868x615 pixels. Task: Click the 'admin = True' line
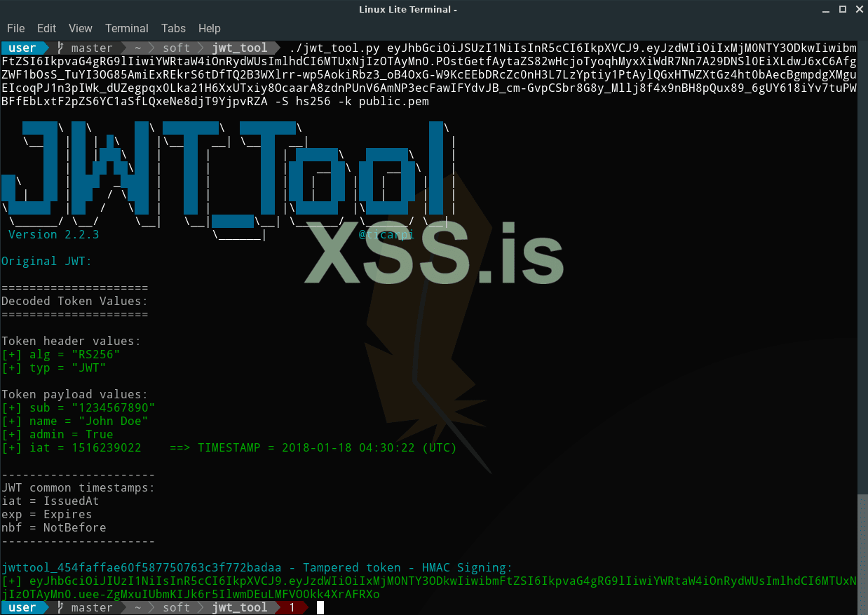(57, 434)
